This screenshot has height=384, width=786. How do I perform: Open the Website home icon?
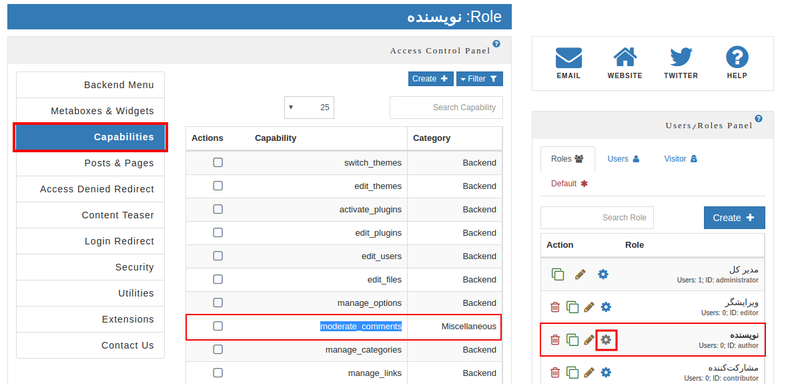point(625,57)
